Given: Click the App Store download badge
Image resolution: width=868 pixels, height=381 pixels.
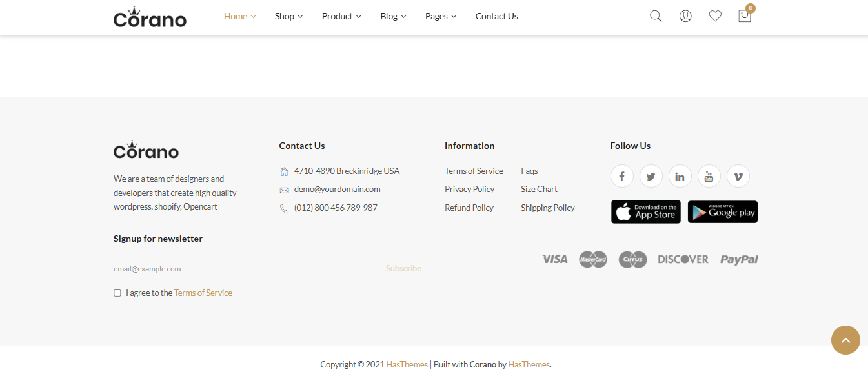Looking at the screenshot, I should point(646,212).
